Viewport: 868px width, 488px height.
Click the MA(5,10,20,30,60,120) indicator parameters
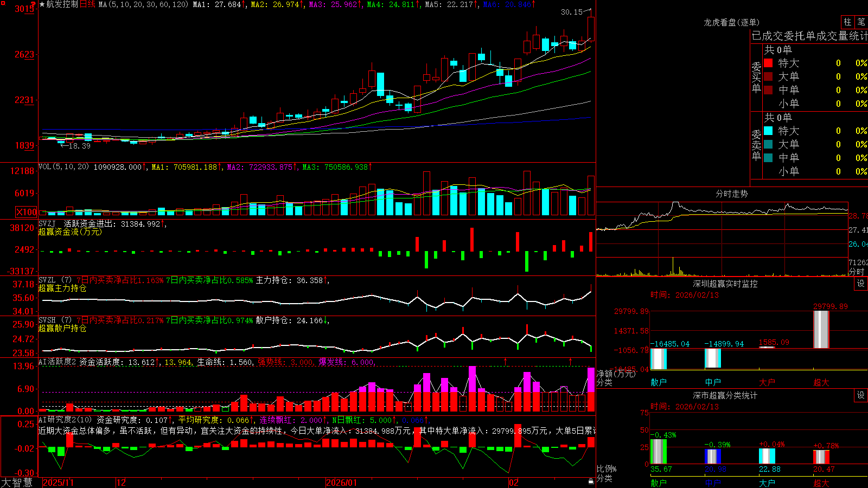click(x=143, y=4)
